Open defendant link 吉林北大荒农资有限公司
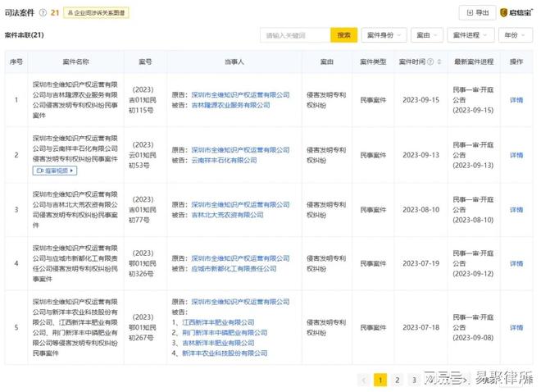 (x=227, y=215)
